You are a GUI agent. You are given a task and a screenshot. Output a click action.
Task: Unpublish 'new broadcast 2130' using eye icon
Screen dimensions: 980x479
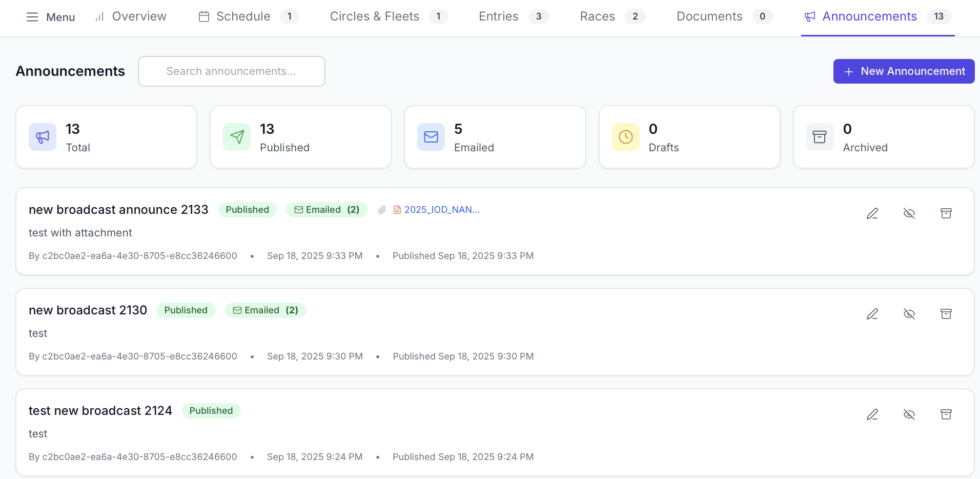[x=909, y=314]
